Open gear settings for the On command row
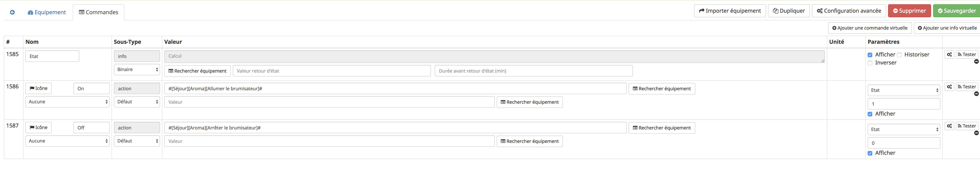This screenshot has height=189, width=980. click(949, 87)
